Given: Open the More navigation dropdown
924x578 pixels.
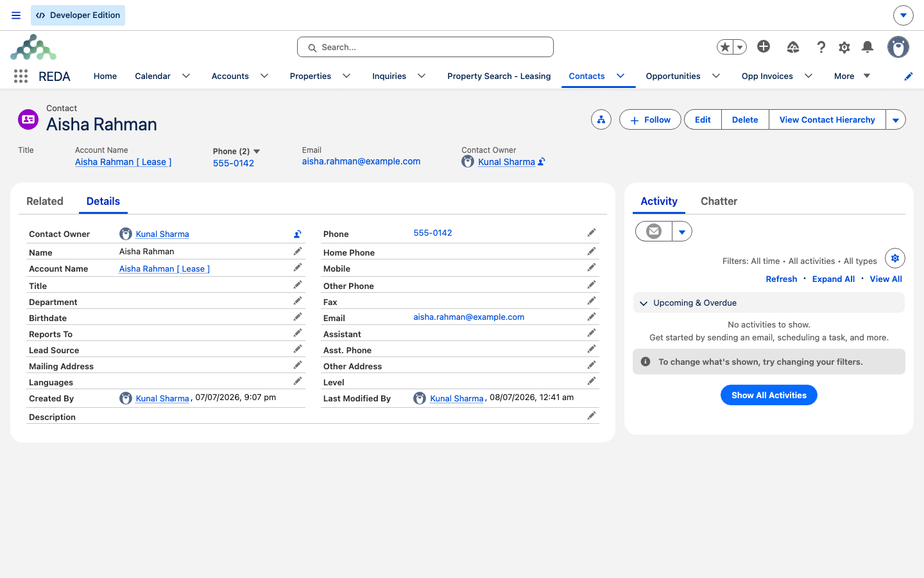Looking at the screenshot, I should click(852, 76).
